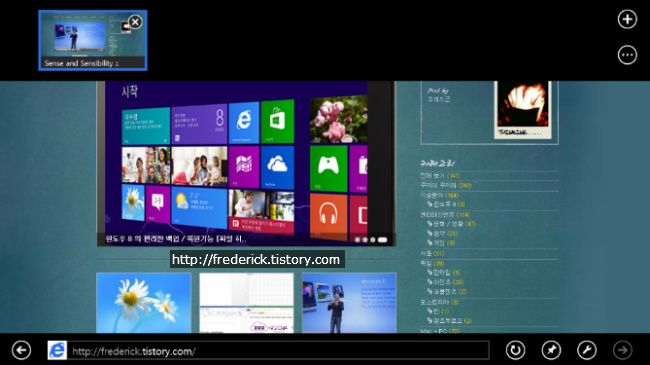Go forward with the forward arrow button
650x365 pixels.
point(622,350)
